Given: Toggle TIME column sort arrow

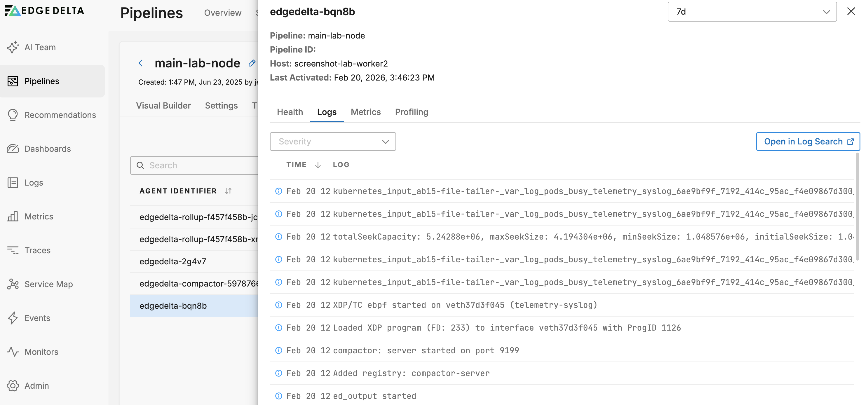Looking at the screenshot, I should pos(318,165).
